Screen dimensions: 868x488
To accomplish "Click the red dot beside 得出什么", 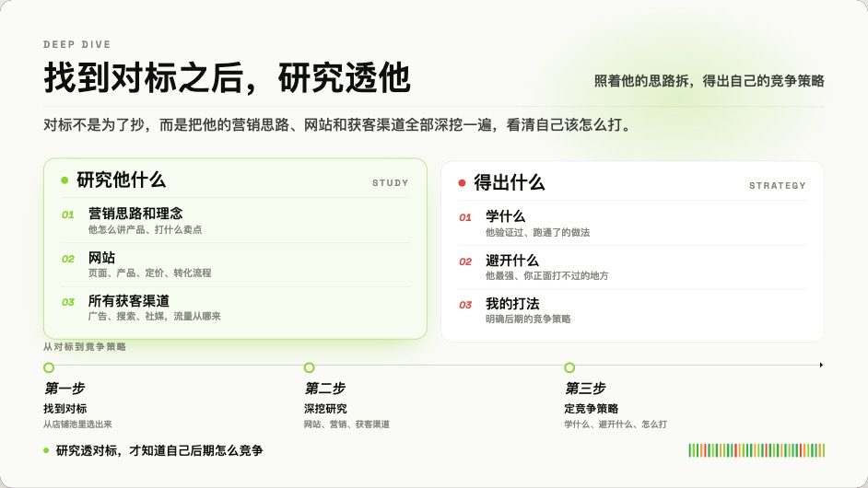I will 462,183.
